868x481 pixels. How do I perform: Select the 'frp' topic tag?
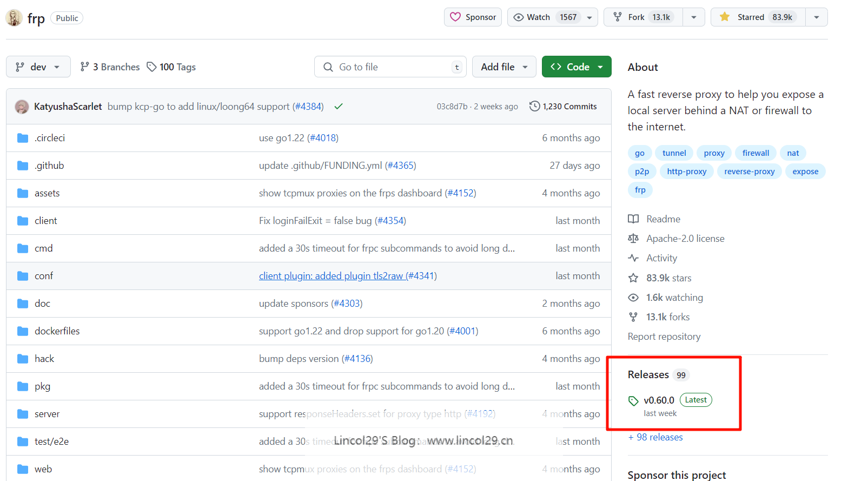point(640,190)
